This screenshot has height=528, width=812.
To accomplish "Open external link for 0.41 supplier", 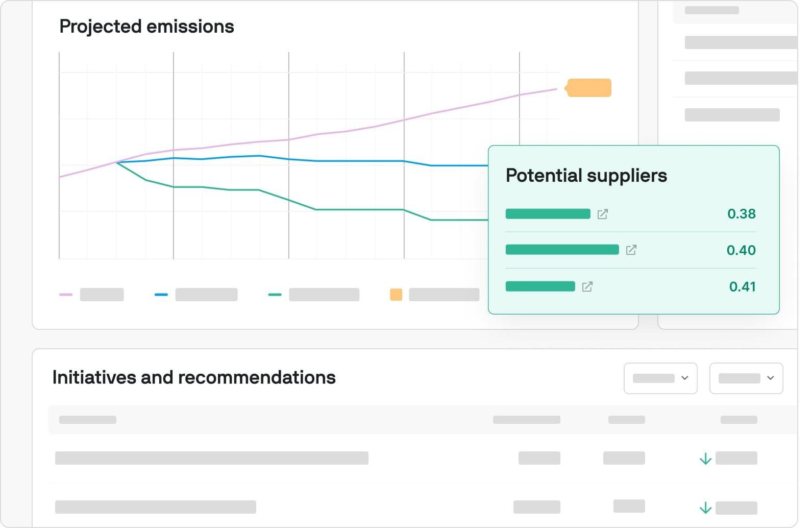I will coord(587,286).
